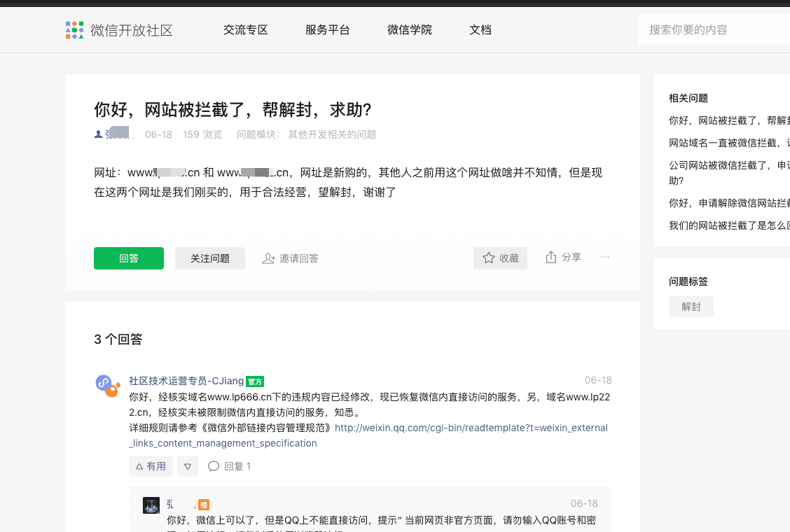
Task: Click the orange 楼 badge
Action: click(204, 505)
